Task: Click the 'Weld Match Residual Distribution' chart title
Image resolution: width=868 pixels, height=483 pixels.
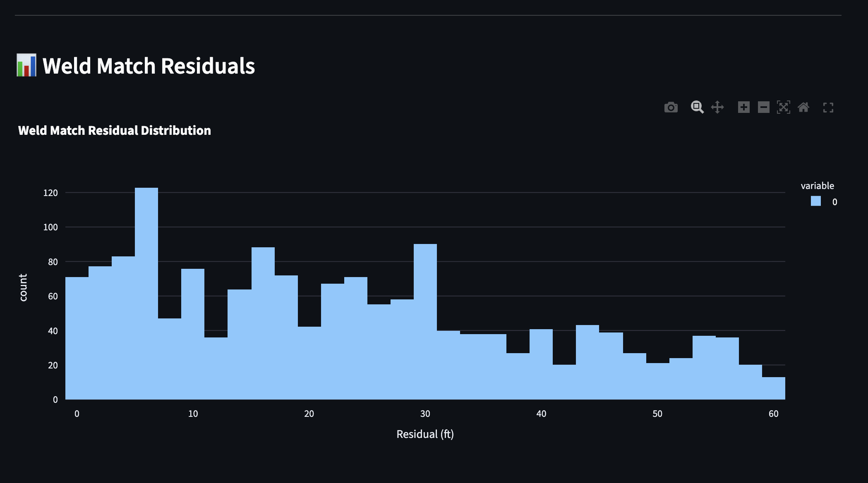Action: pyautogui.click(x=115, y=130)
